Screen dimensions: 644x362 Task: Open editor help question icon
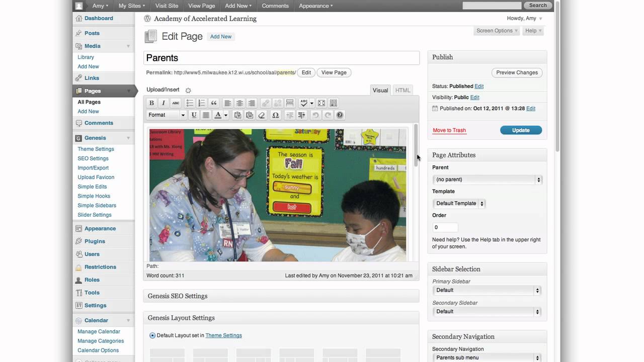[340, 115]
